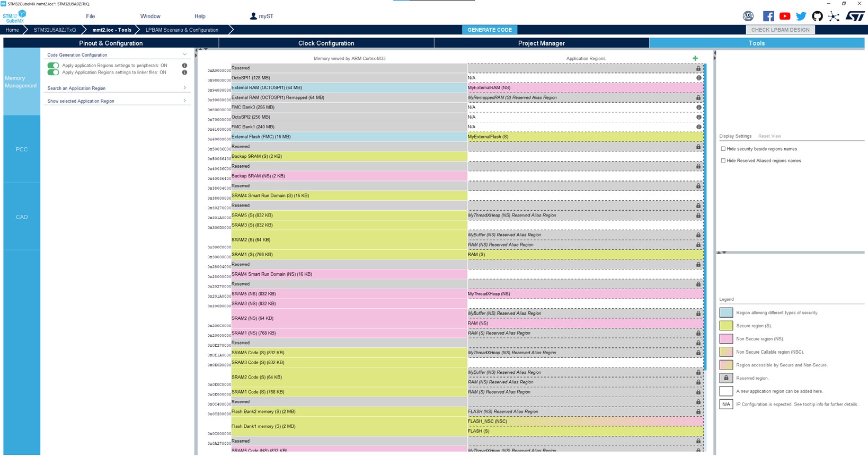Select the MyExternalRAM (NS) application region
Viewport: 868px width, 458px height.
[585, 88]
